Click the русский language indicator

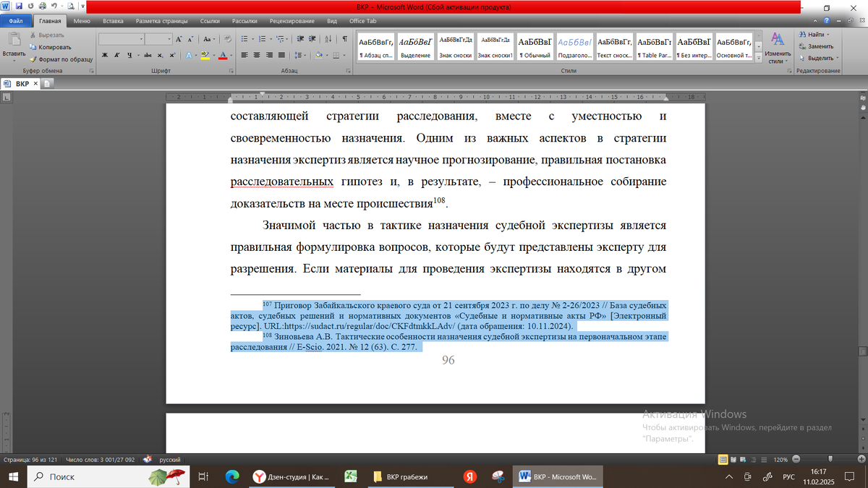[x=169, y=460]
